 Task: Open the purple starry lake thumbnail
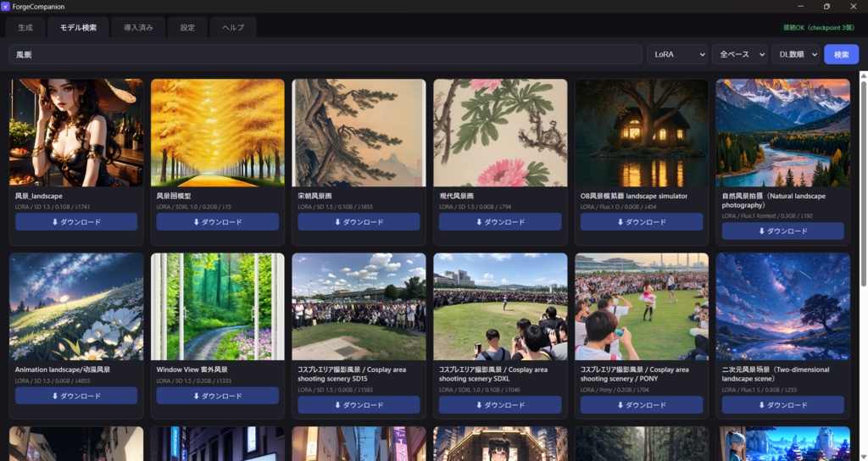click(782, 307)
